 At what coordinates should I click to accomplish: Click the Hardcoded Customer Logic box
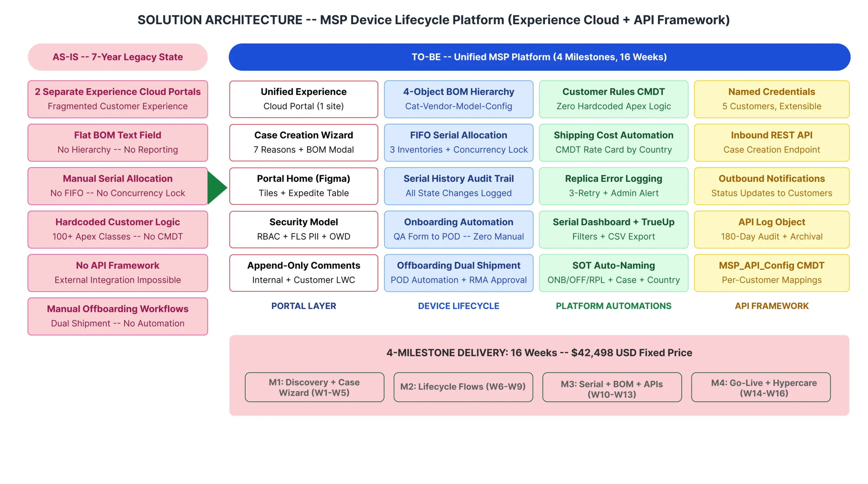coord(117,229)
